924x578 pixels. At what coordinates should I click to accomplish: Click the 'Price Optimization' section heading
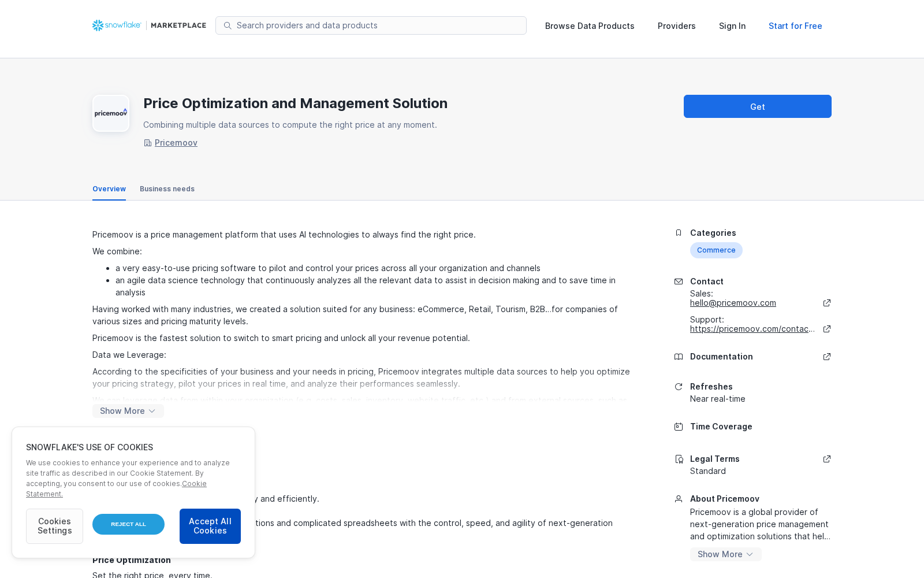pyautogui.click(x=132, y=560)
